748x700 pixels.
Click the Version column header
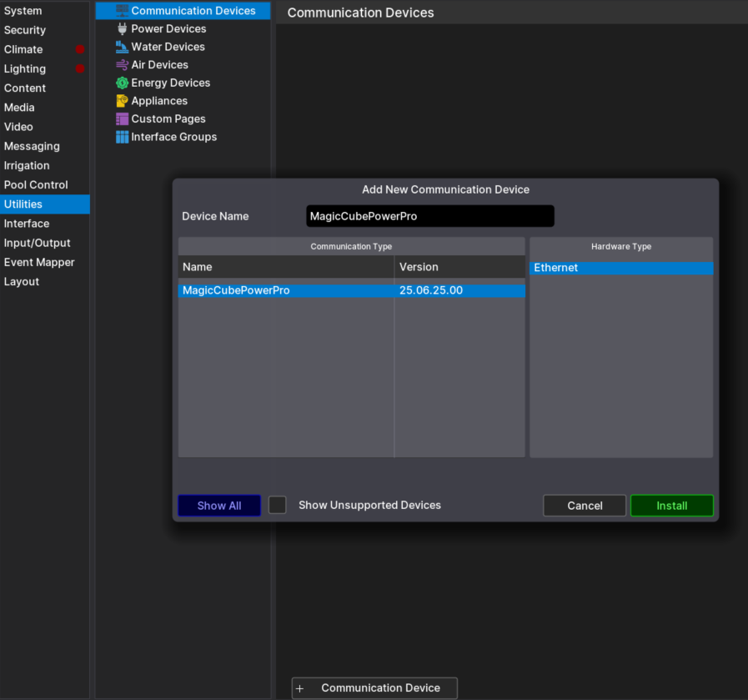click(x=459, y=267)
